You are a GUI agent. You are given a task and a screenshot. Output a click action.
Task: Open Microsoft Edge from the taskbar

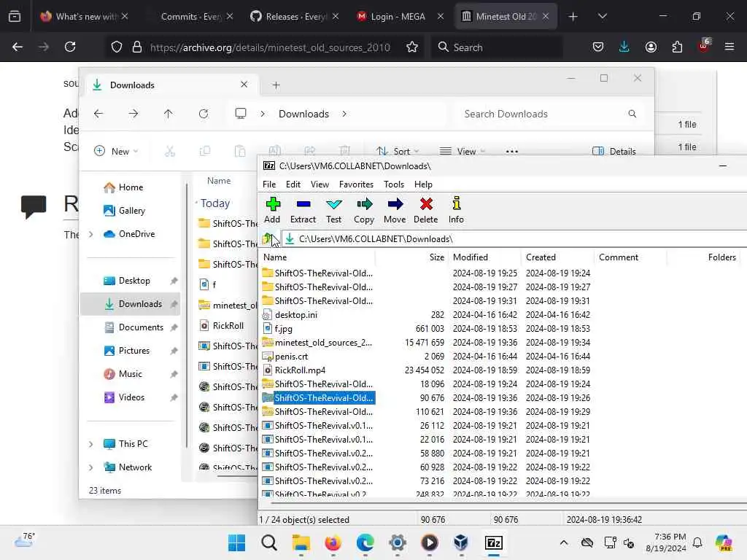point(365,542)
